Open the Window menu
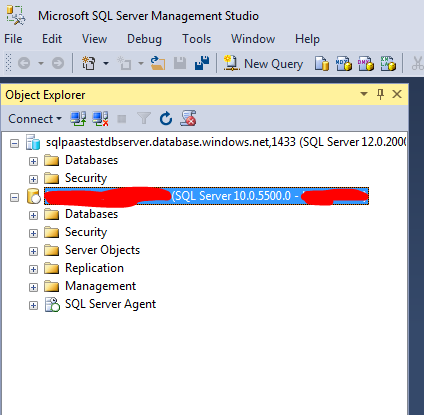The width and height of the screenshot is (424, 415). (x=253, y=39)
